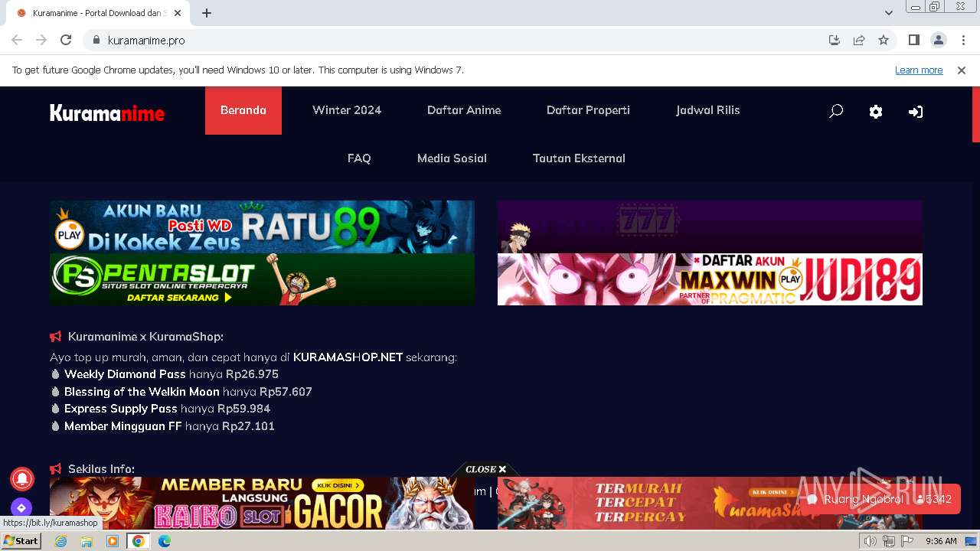This screenshot has height=551, width=980.
Task: Click the Kuramanime logo
Action: (107, 112)
